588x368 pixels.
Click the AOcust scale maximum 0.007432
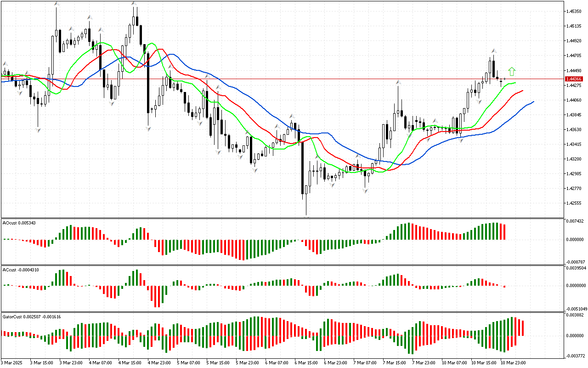[575, 221]
